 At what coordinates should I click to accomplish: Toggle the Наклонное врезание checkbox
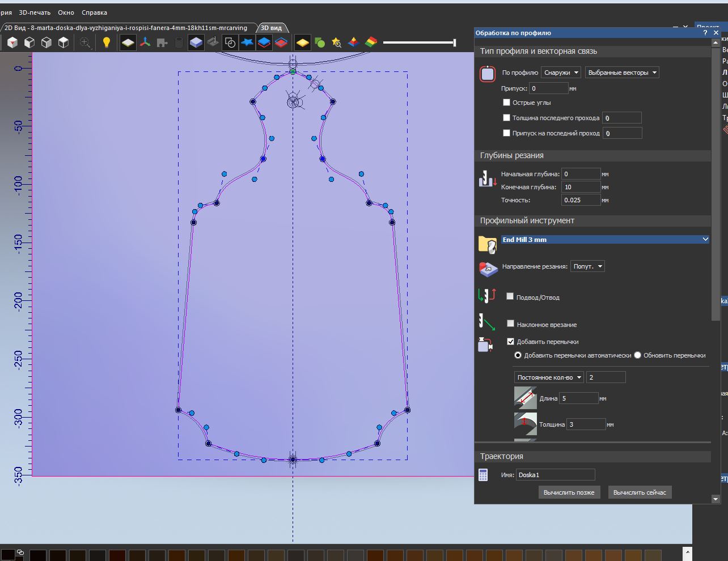point(510,324)
